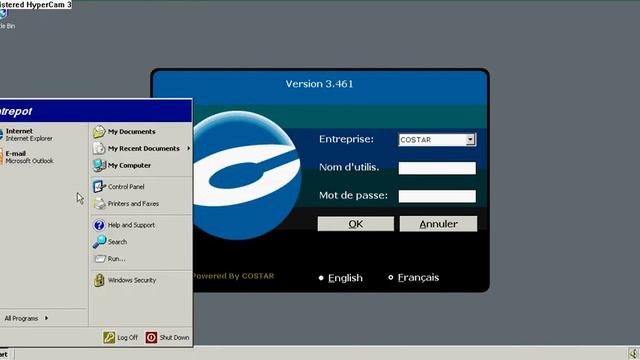Choose Printers and Faxes label

(133, 203)
